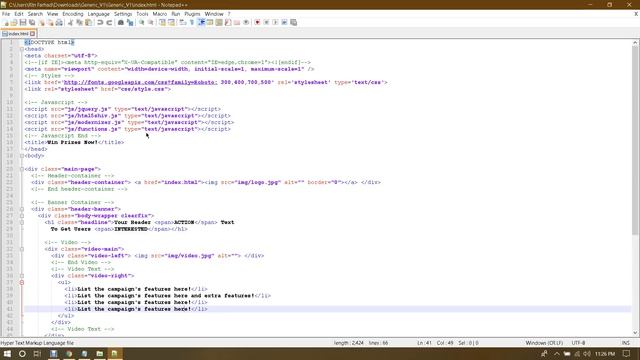
Task: Toggle show all characters icon
Action: point(192,22)
